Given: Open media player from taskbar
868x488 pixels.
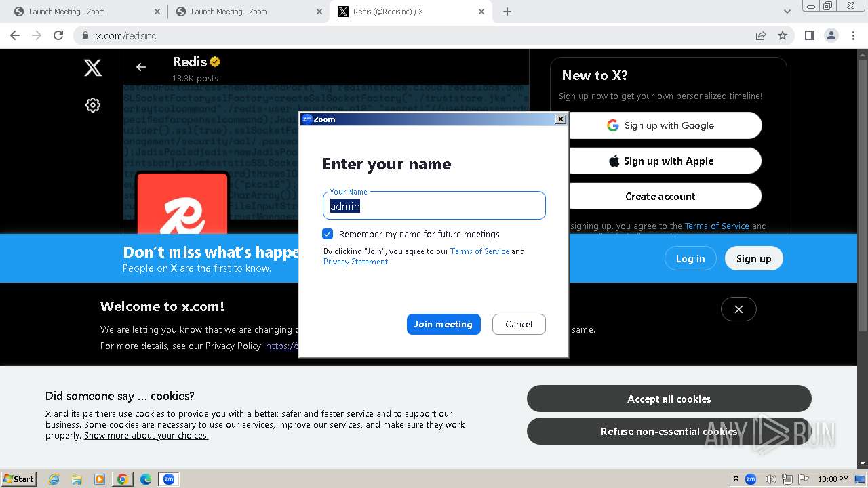Looking at the screenshot, I should [100, 479].
